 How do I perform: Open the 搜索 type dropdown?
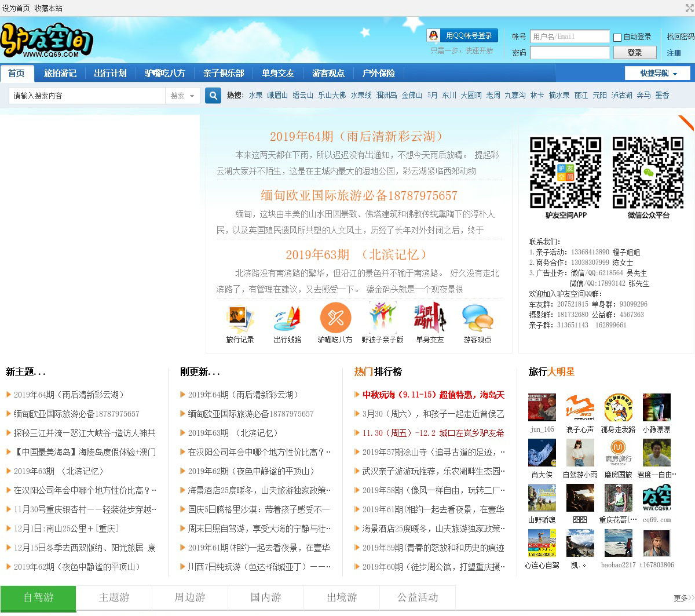182,96
